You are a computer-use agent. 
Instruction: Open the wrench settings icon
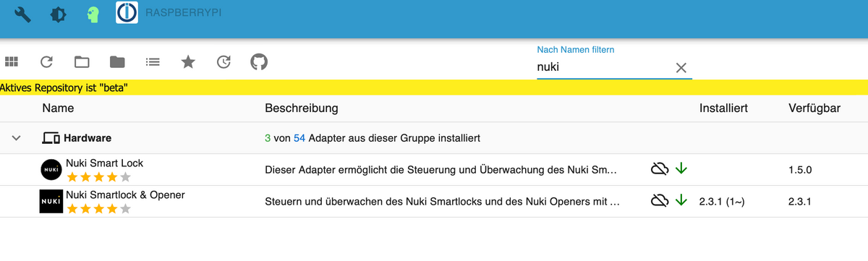click(23, 14)
